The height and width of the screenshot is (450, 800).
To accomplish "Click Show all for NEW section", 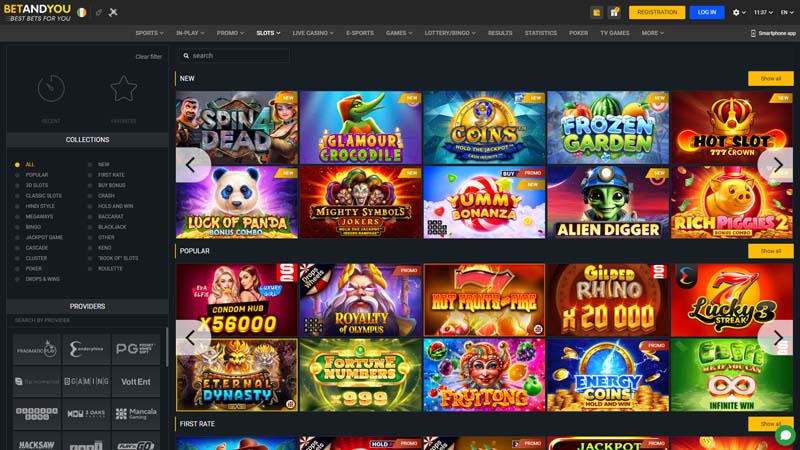I will click(770, 79).
